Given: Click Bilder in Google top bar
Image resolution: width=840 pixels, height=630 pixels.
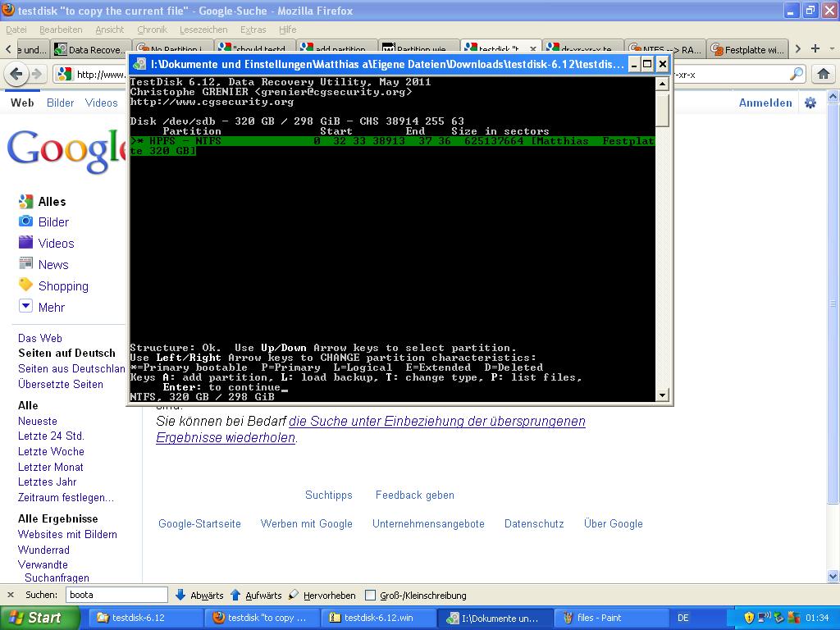Looking at the screenshot, I should click(x=60, y=103).
